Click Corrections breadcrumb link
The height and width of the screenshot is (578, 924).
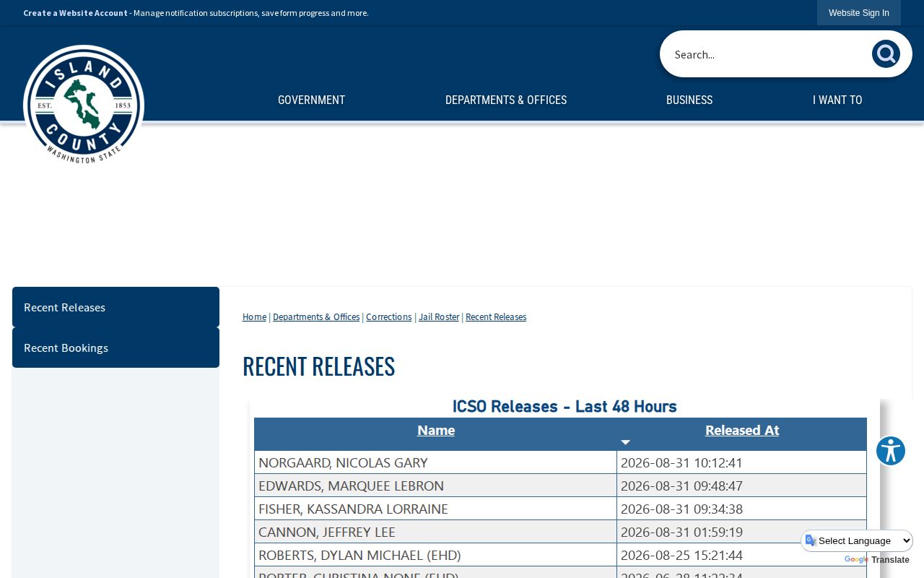tap(388, 317)
